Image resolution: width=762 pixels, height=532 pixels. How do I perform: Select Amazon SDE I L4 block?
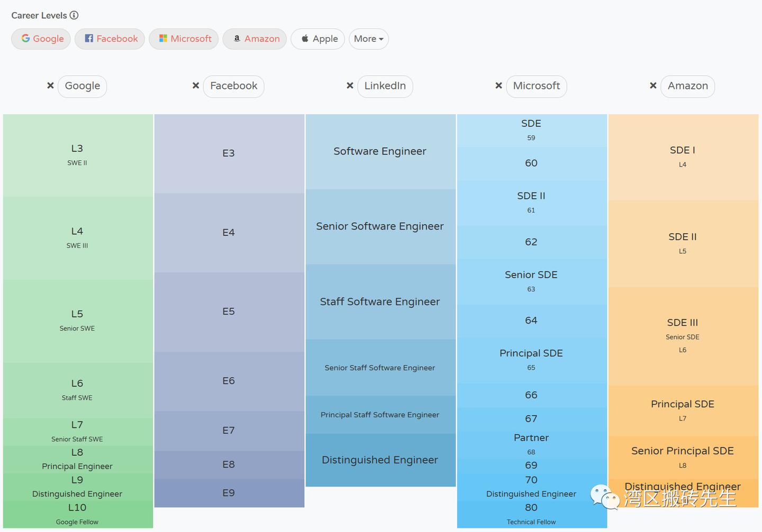click(683, 157)
